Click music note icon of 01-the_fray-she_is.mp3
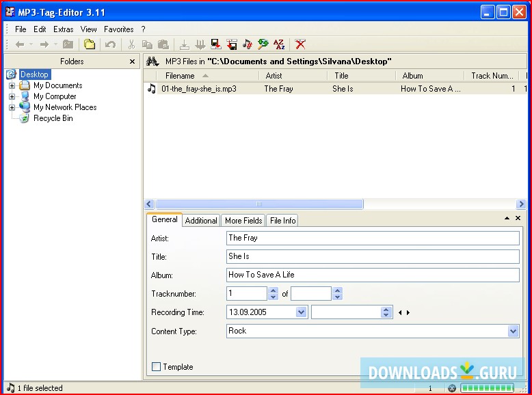This screenshot has height=395, width=532. point(152,89)
